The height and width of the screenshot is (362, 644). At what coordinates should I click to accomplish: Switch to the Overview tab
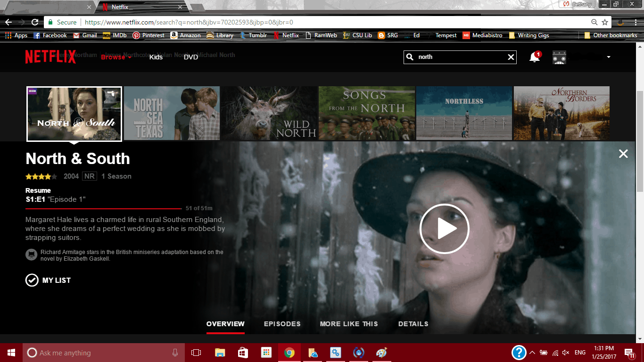click(225, 324)
